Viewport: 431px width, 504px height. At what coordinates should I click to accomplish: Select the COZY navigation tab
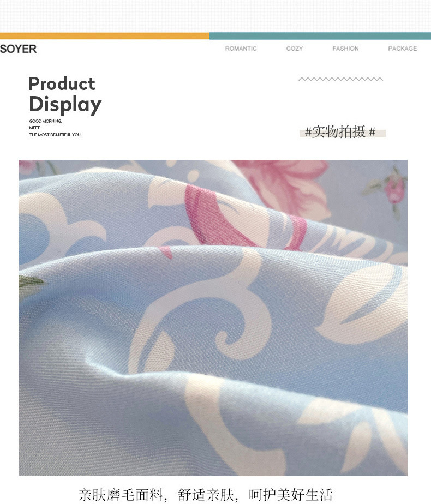(x=295, y=49)
